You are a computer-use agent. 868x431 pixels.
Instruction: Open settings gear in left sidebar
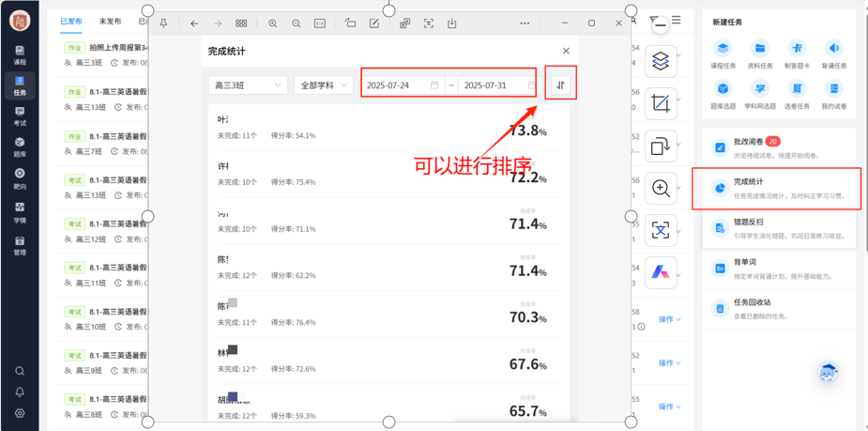click(20, 413)
